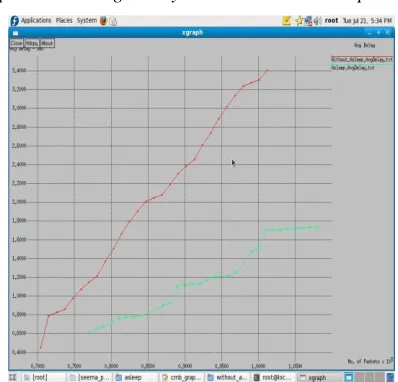The width and height of the screenshot is (398, 382).
Task: Click the show desktop icon in the taskbar
Action: point(13,377)
